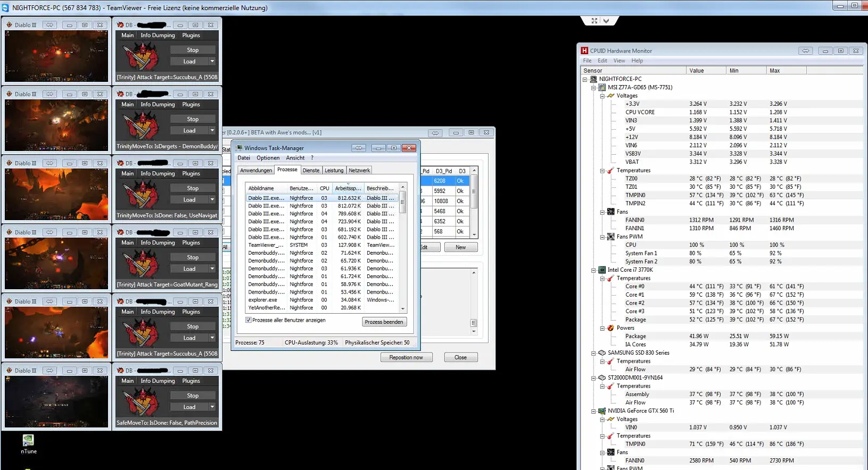Switch to the Dienste tab
This screenshot has height=470, width=868.
pyautogui.click(x=311, y=170)
